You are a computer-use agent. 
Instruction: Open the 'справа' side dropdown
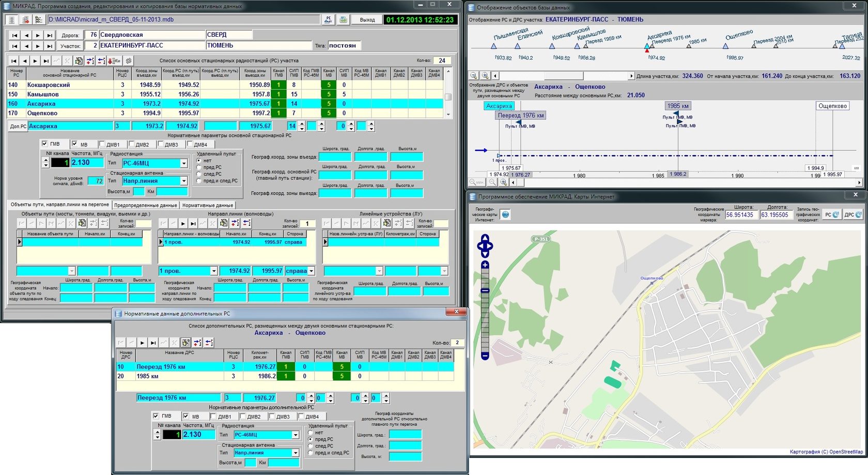[x=311, y=271]
